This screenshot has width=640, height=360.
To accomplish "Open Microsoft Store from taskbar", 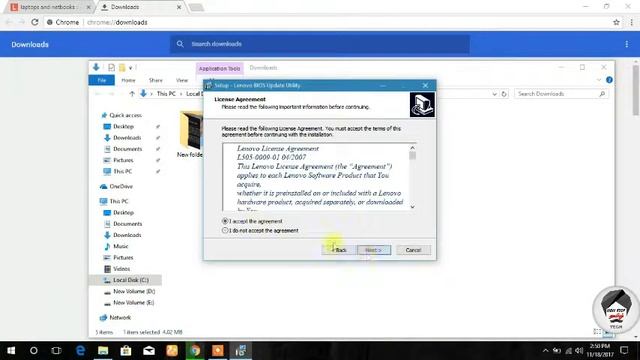I will (126, 351).
